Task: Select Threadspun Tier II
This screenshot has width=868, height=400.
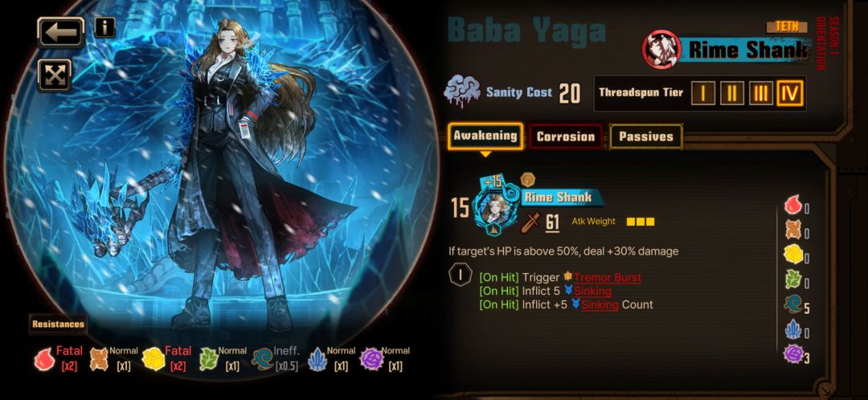Action: [x=732, y=93]
